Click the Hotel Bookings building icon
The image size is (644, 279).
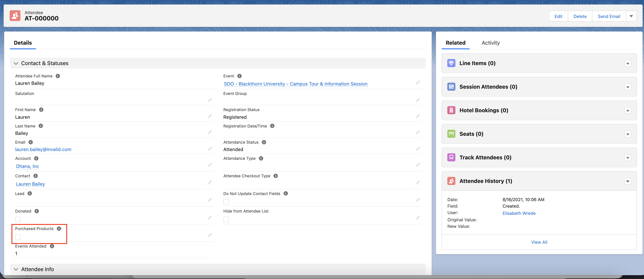click(x=451, y=110)
